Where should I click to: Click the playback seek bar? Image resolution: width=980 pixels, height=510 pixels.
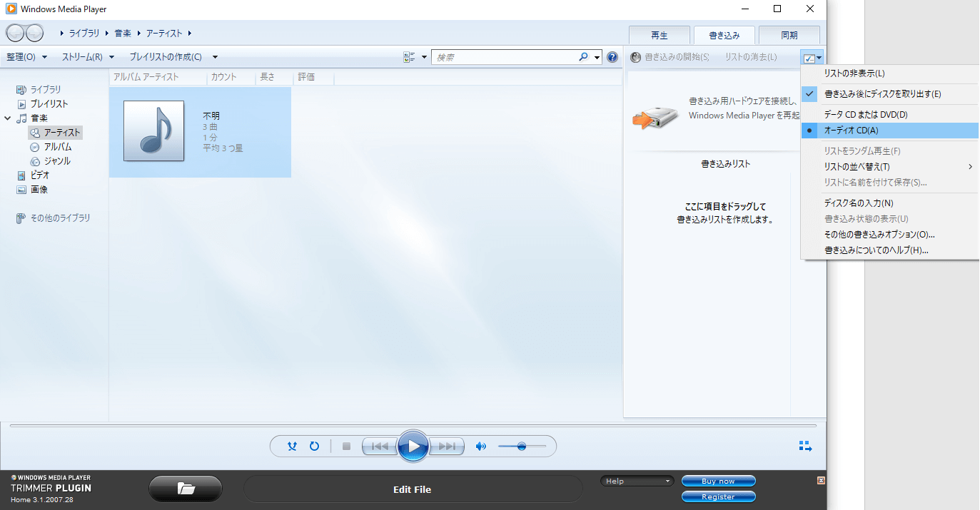413,426
